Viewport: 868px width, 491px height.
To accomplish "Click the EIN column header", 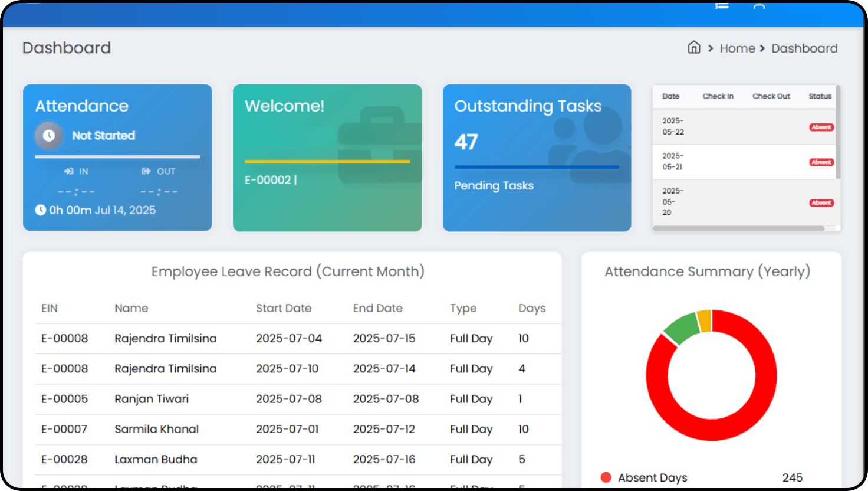I will tap(50, 308).
